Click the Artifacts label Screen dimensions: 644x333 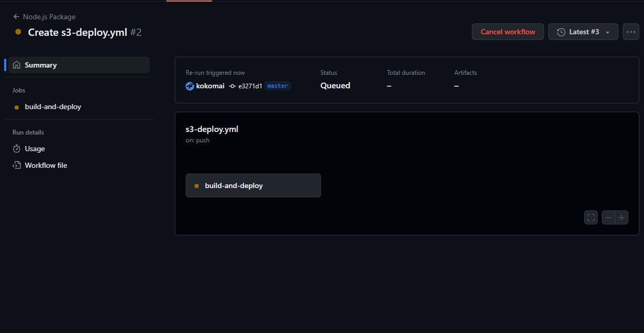coord(466,73)
